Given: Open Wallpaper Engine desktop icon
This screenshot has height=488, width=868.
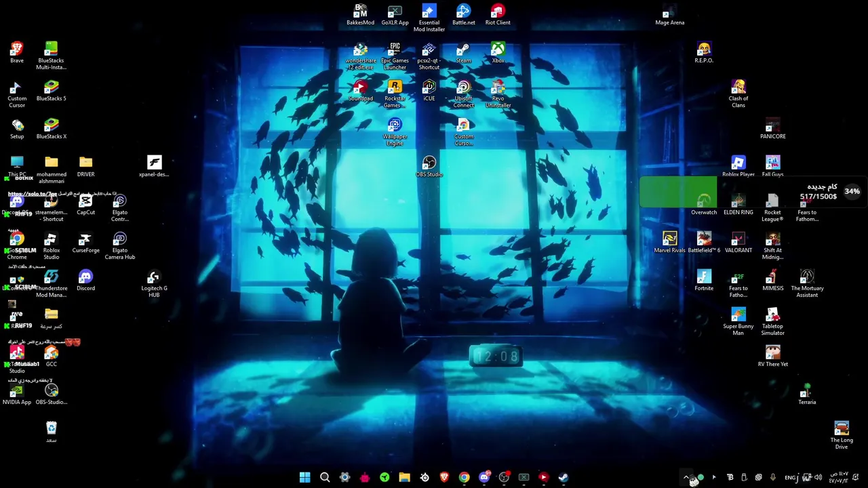Looking at the screenshot, I should pyautogui.click(x=395, y=132).
